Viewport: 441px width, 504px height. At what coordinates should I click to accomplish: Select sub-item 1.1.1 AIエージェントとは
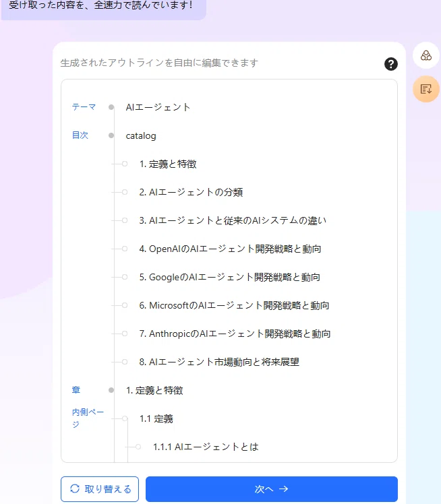coord(206,447)
